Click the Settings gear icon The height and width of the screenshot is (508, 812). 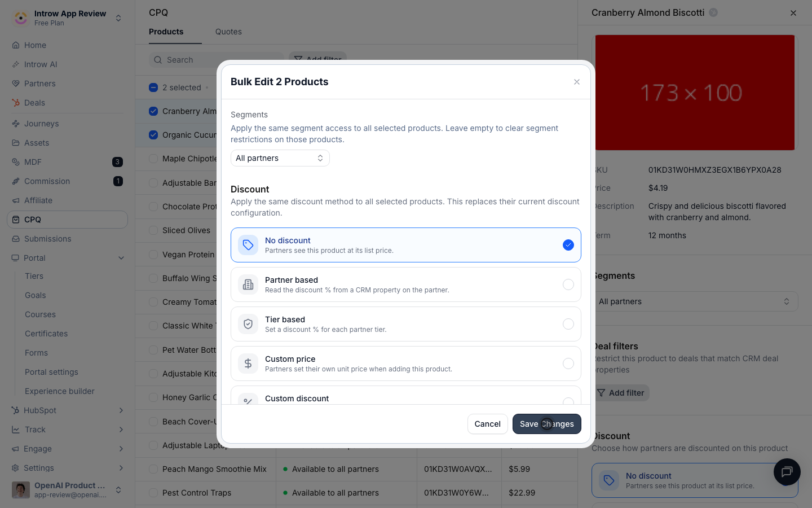coord(16,468)
